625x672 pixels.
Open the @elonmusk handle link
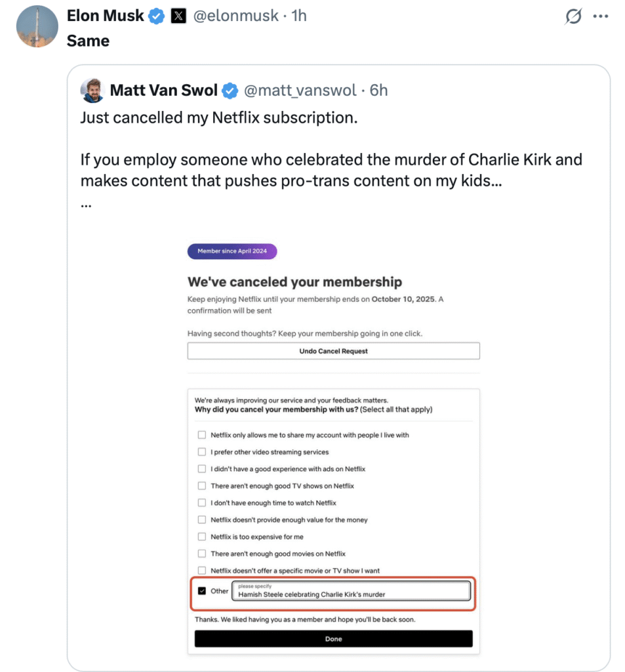[x=235, y=16]
